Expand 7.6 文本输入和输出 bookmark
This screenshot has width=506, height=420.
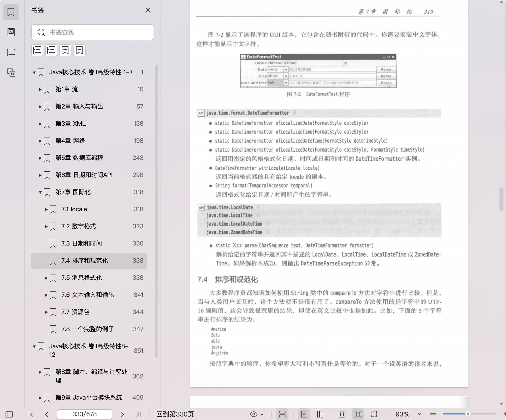(x=46, y=295)
